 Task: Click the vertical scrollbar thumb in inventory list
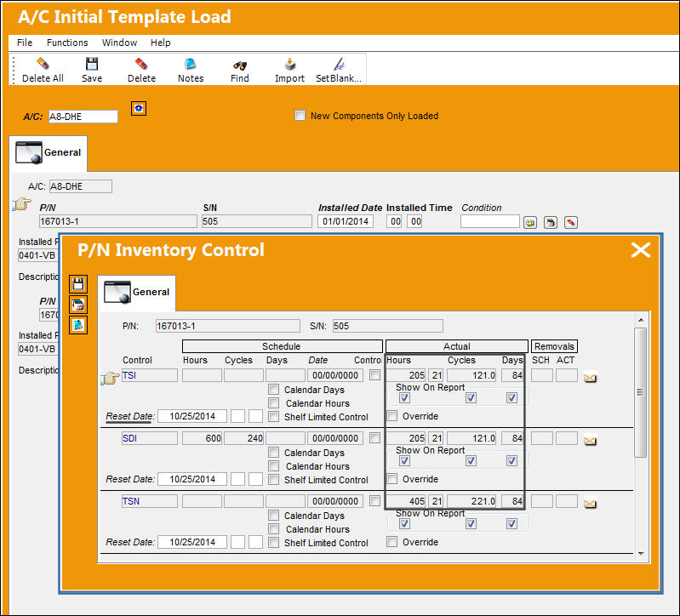pyautogui.click(x=641, y=392)
